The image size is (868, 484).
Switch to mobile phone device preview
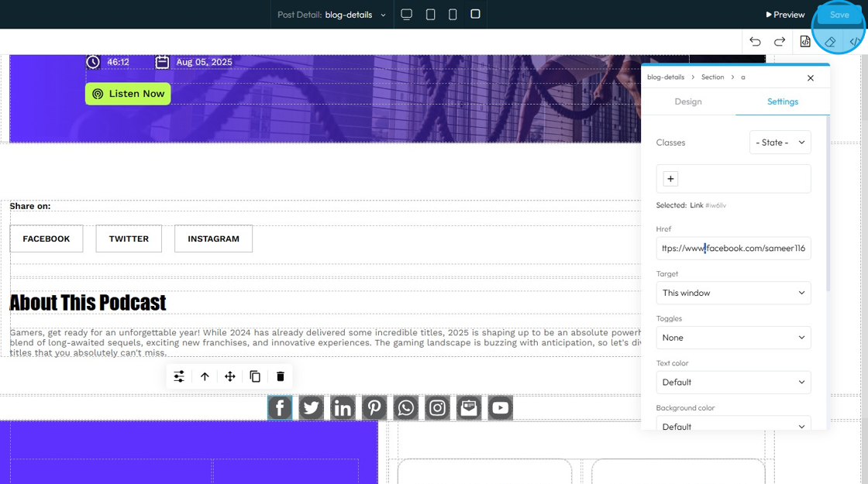point(453,15)
